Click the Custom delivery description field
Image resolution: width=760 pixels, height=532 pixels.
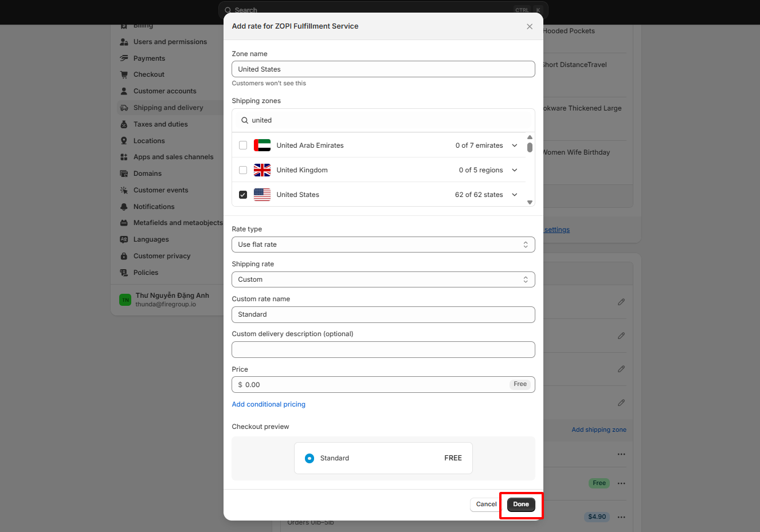click(x=383, y=350)
